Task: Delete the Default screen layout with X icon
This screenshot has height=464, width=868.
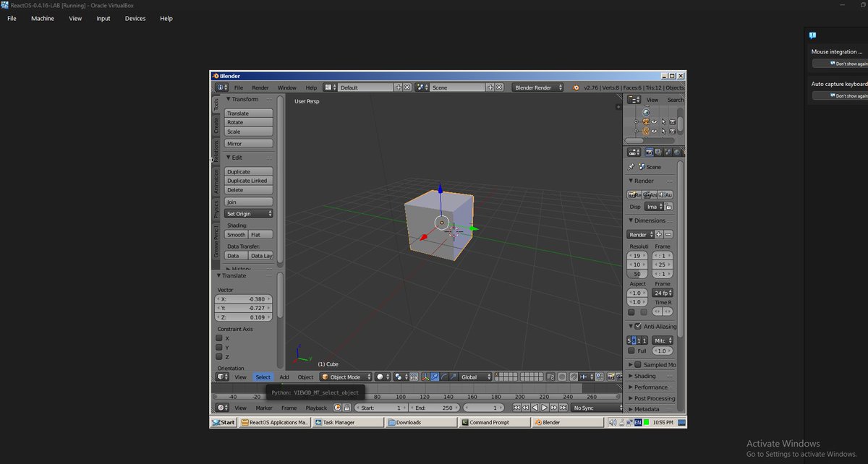Action: pyautogui.click(x=407, y=87)
